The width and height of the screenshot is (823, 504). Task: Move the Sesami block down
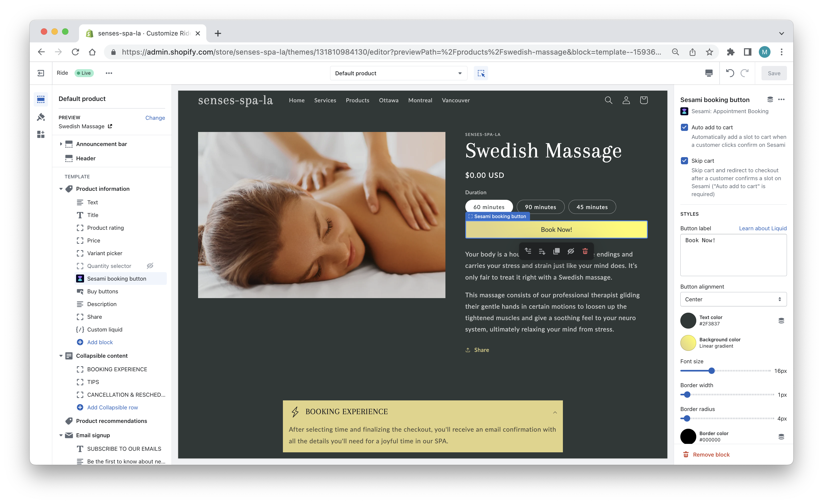[542, 251]
